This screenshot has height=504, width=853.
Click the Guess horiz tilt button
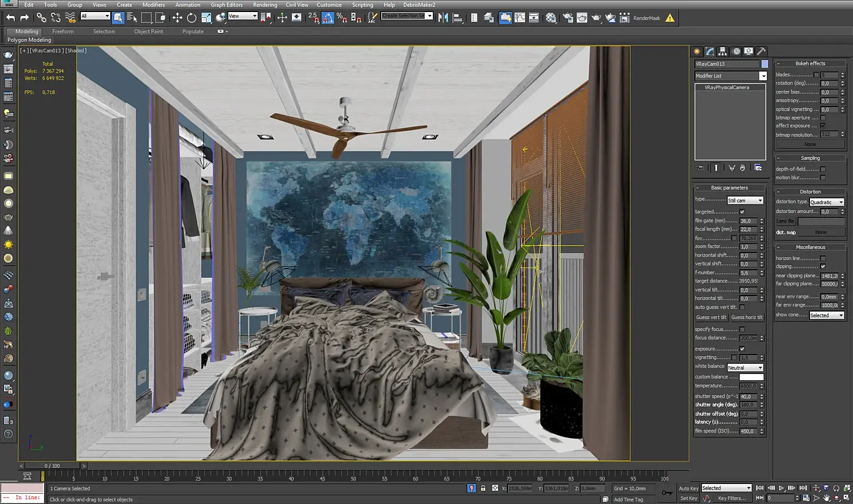(746, 317)
